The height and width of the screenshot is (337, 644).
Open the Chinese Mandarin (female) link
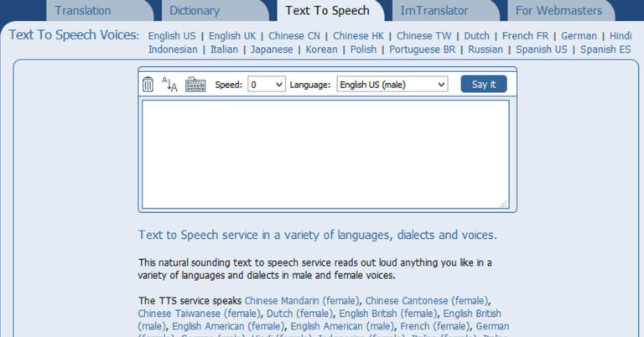302,301
